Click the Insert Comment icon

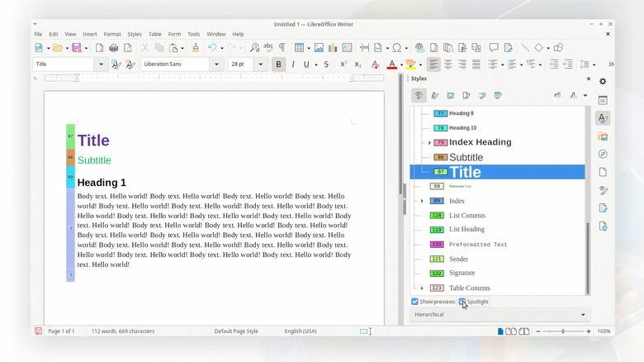494,48
